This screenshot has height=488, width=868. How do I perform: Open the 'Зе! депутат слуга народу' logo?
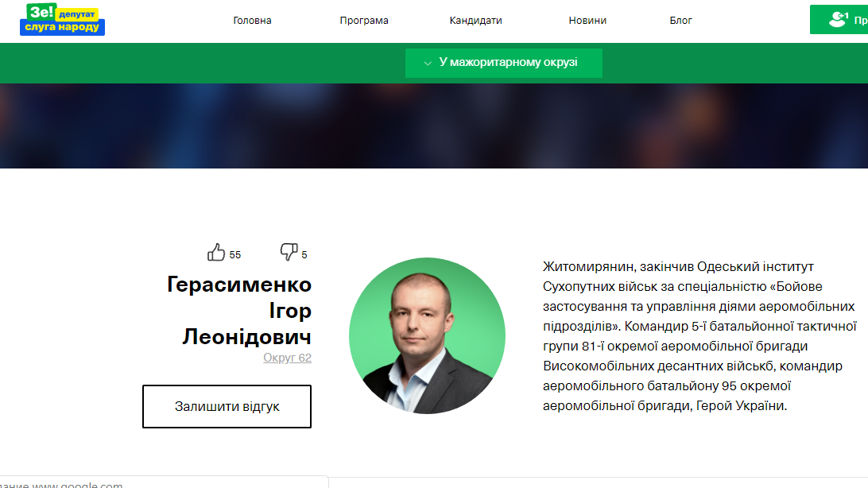(62, 20)
